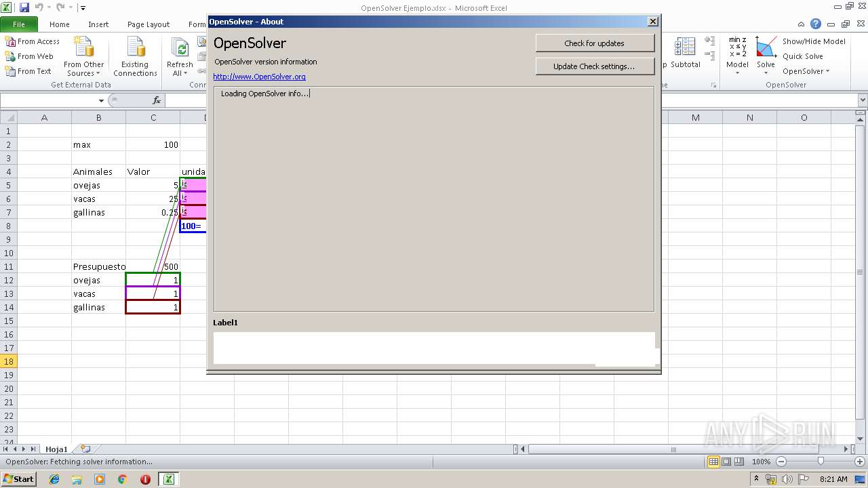This screenshot has width=868, height=488.
Task: Open the Outline group dialog launcher
Action: click(x=713, y=85)
